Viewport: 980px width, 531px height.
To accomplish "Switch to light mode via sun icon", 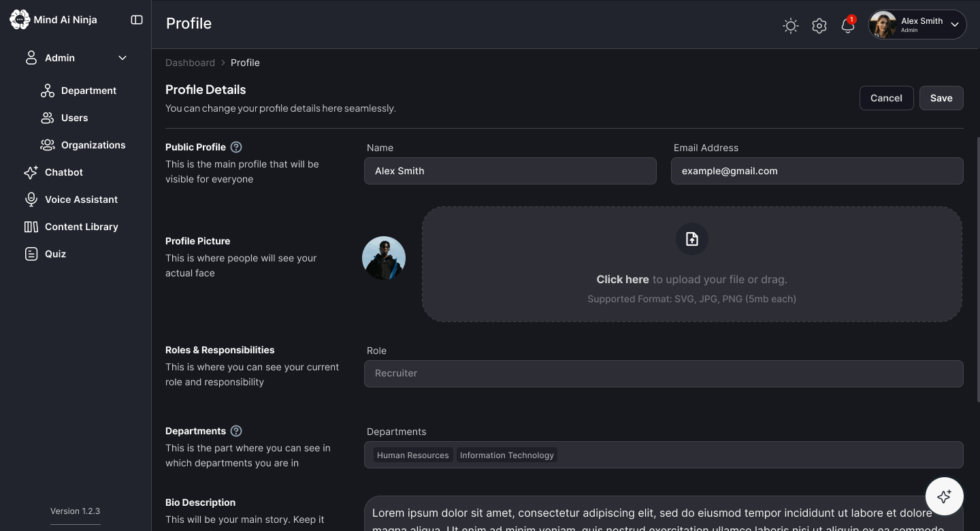I will tap(791, 26).
